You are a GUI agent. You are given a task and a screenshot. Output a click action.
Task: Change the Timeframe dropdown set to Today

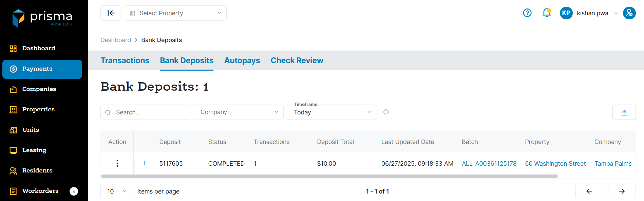(x=332, y=112)
